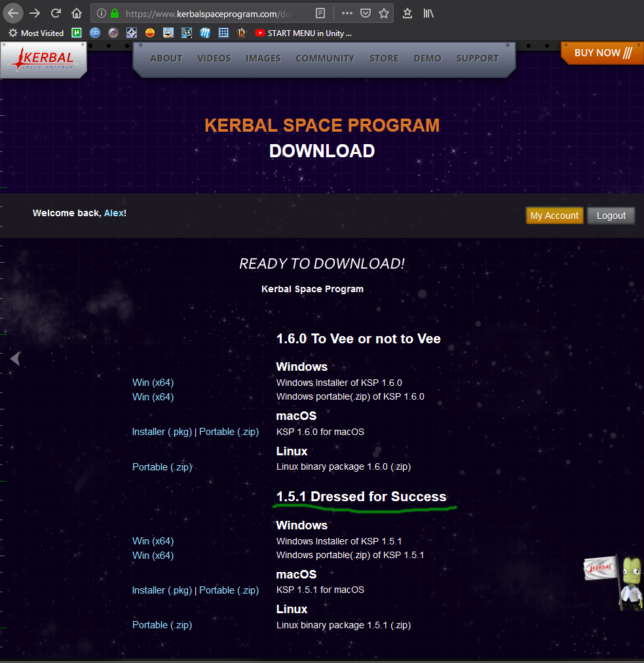Open page actions three-dot menu
The height and width of the screenshot is (663, 644).
click(x=347, y=13)
